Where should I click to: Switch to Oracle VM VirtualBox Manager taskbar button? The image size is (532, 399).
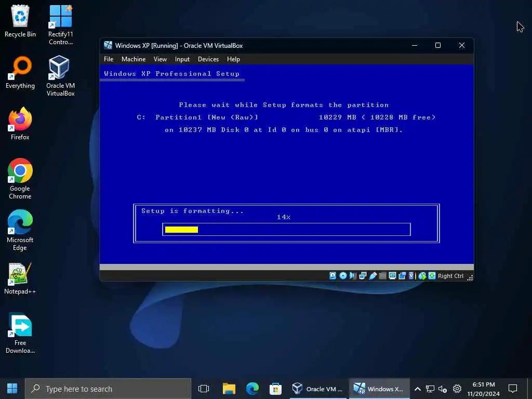(x=317, y=389)
